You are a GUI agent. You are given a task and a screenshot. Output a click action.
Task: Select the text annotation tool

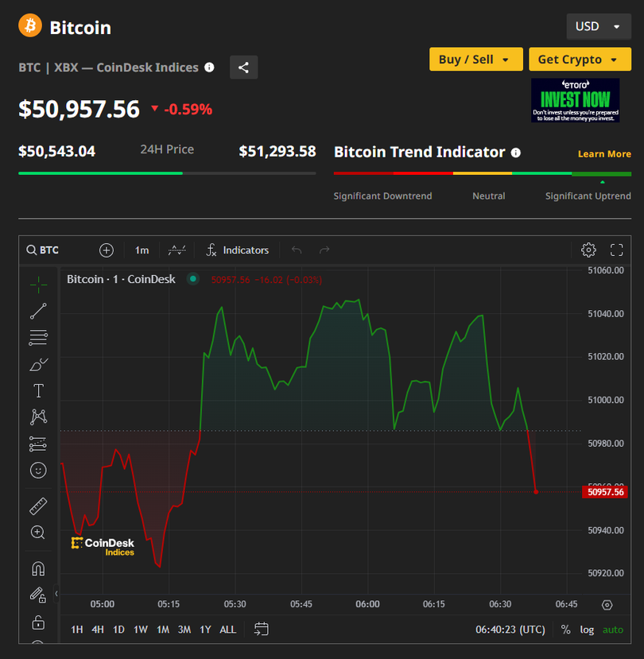coord(38,390)
